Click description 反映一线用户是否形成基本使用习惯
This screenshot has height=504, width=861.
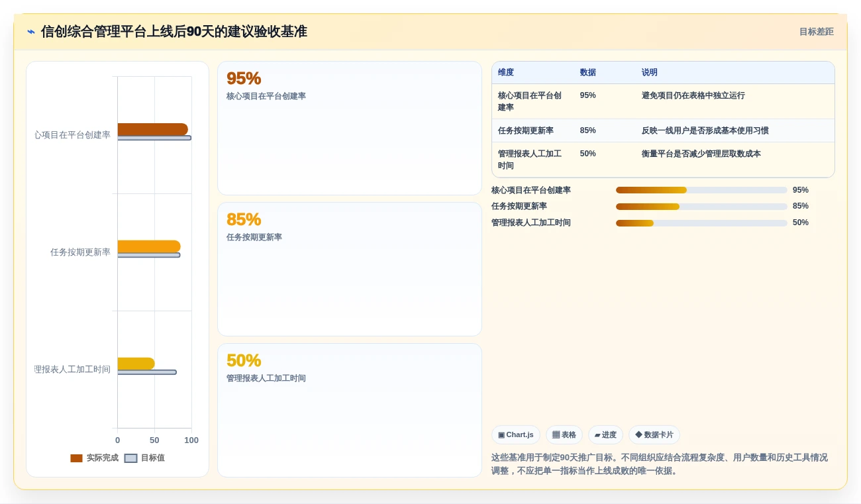[x=705, y=130]
